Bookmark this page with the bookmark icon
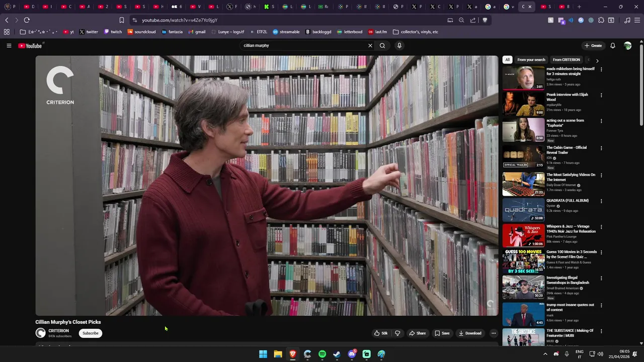The width and height of the screenshot is (644, 362). coord(121,20)
